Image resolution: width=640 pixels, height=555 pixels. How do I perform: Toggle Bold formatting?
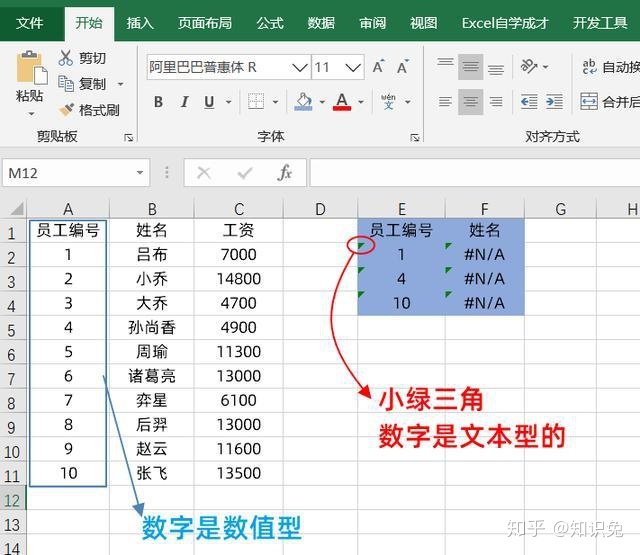(158, 102)
